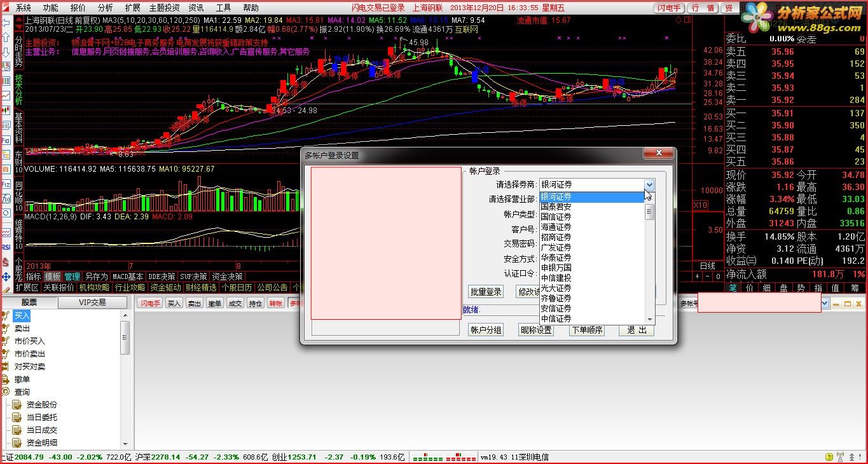Click the red S icon in left toolbar

(x=6, y=262)
